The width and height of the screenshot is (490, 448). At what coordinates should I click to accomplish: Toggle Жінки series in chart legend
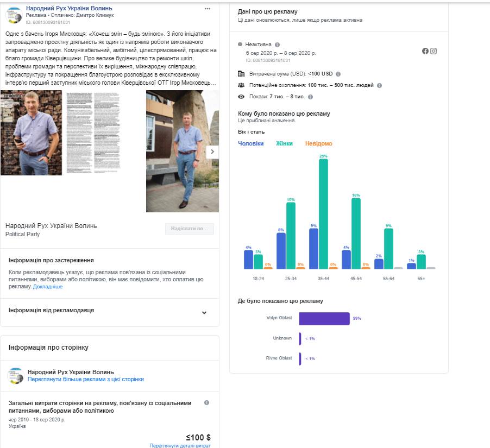point(284,143)
